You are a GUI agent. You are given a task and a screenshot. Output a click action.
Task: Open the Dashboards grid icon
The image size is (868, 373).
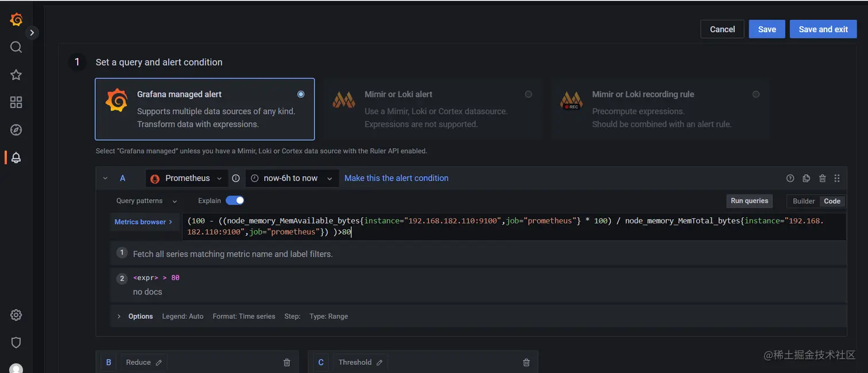pyautogui.click(x=16, y=102)
